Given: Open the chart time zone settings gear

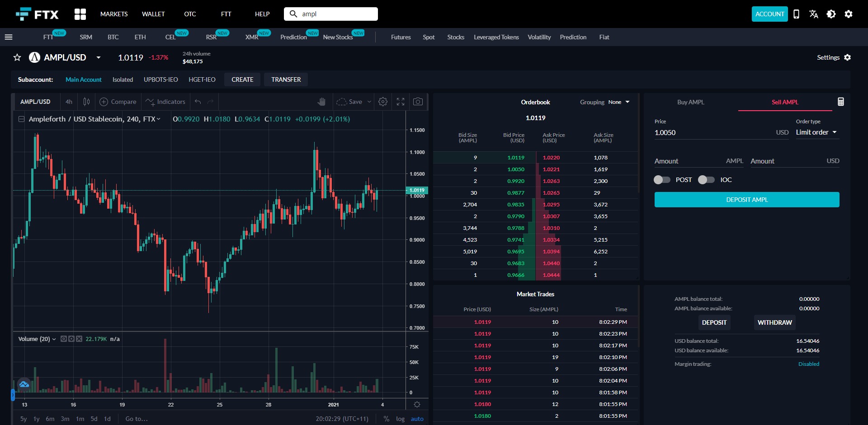Looking at the screenshot, I should pos(417,405).
